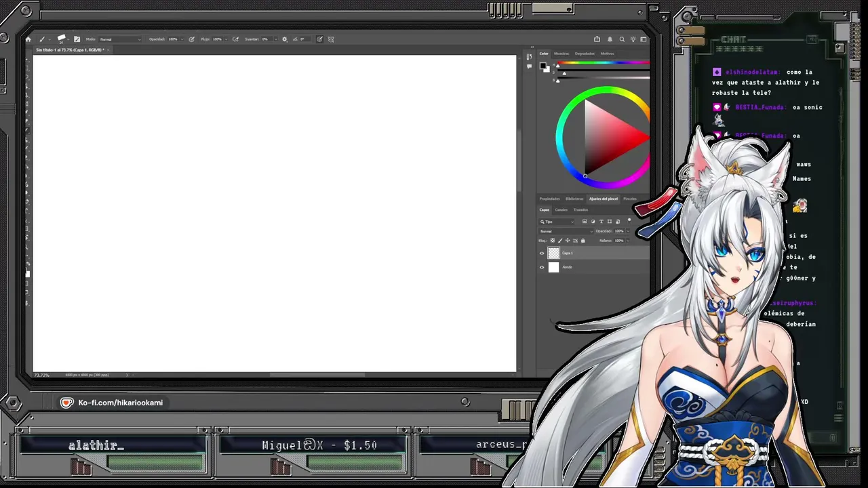Filter layers by pixel layer icon

pos(585,222)
